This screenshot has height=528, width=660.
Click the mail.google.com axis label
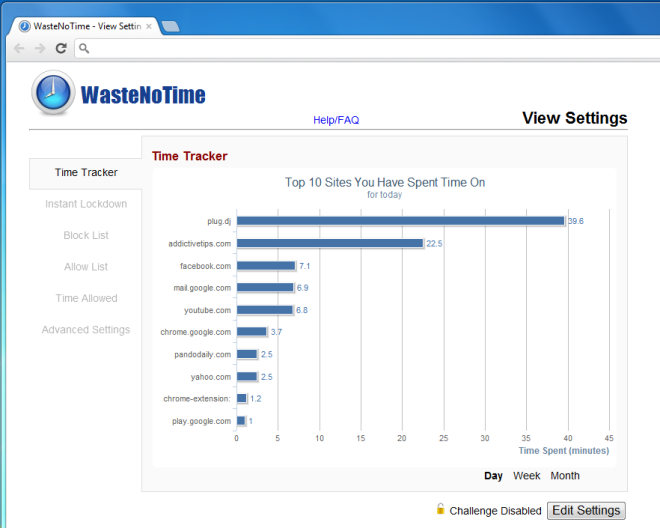(202, 288)
